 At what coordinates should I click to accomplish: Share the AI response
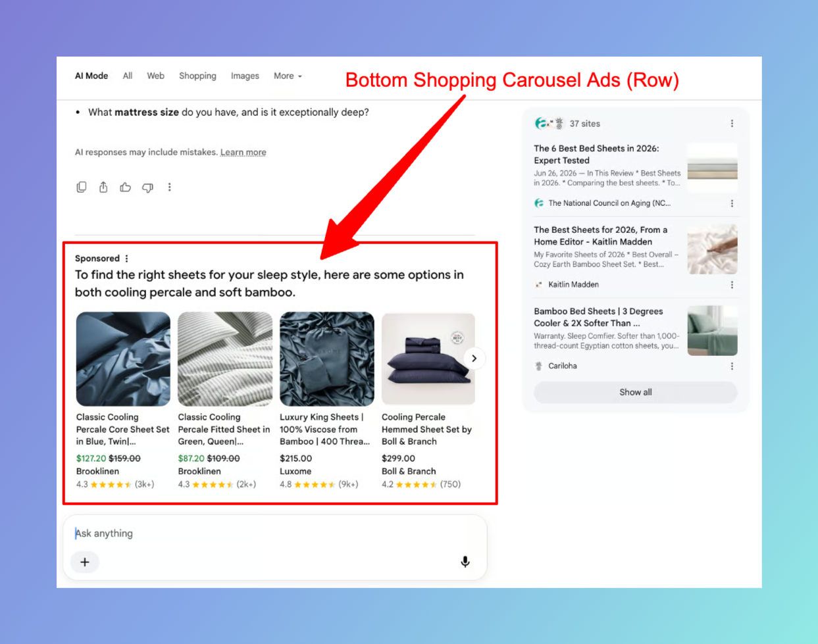click(x=103, y=187)
